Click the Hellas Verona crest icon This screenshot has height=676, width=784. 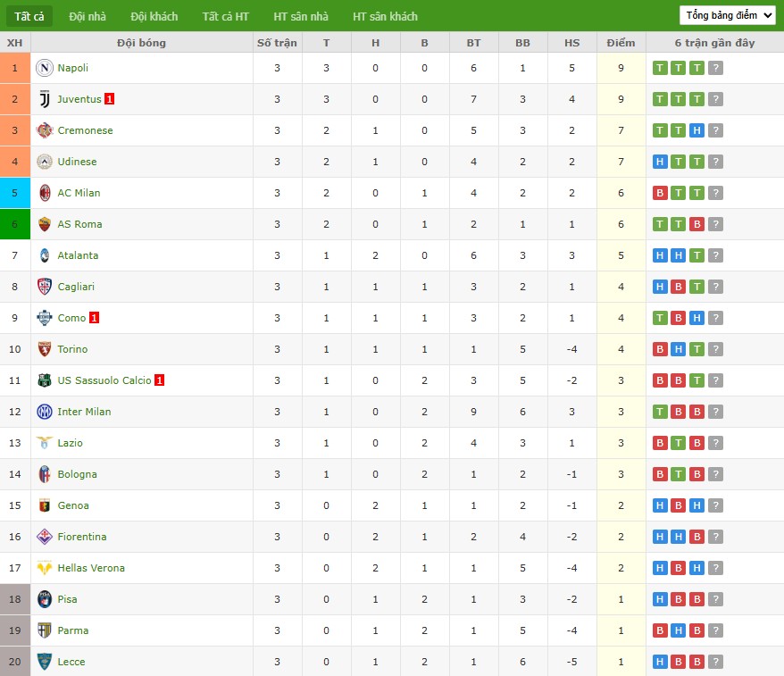pos(45,568)
